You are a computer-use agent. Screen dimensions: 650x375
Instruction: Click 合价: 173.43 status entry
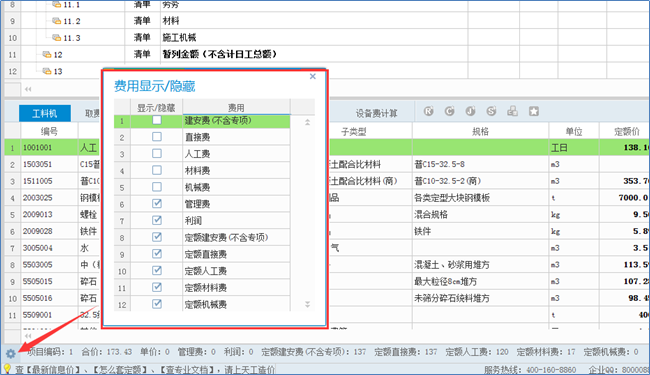click(x=107, y=352)
